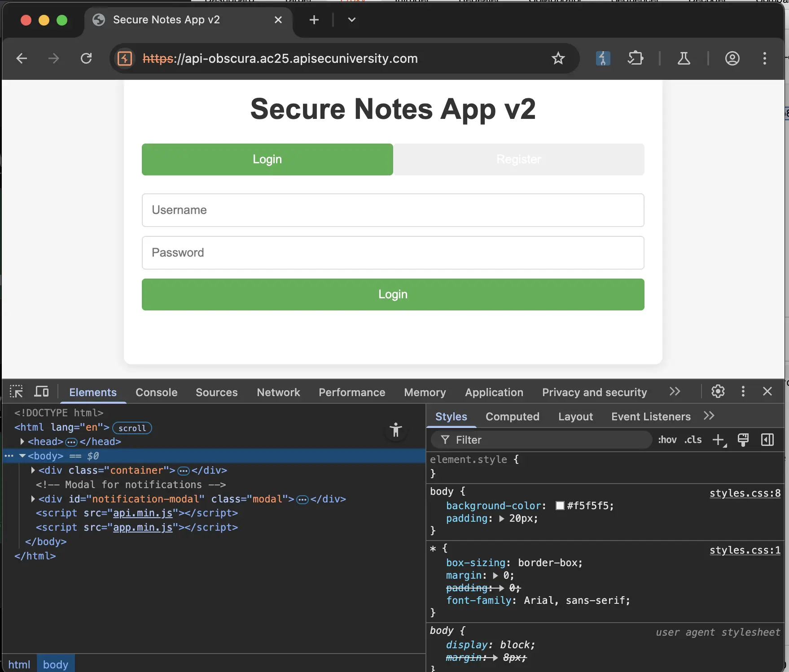
Task: Open styles.css:1 source link
Action: click(745, 550)
